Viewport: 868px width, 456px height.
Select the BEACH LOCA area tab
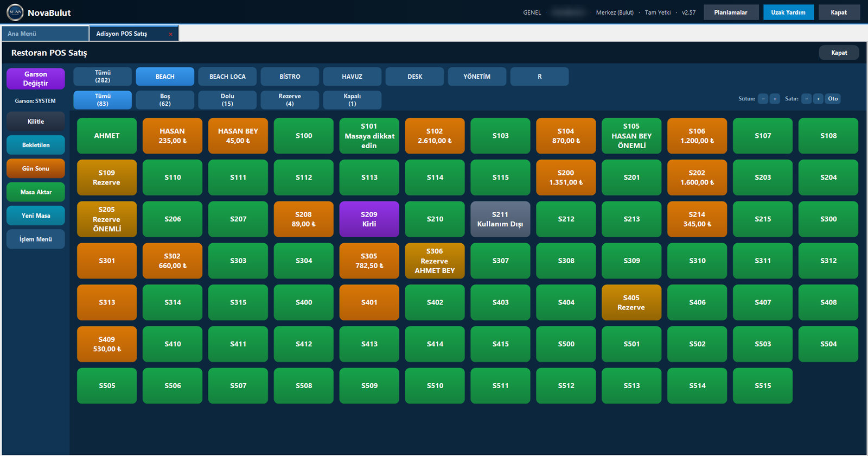tap(227, 77)
